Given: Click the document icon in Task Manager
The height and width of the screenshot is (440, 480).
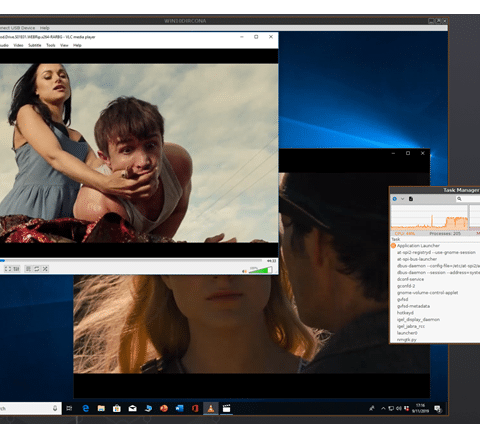Looking at the screenshot, I should point(411,199).
